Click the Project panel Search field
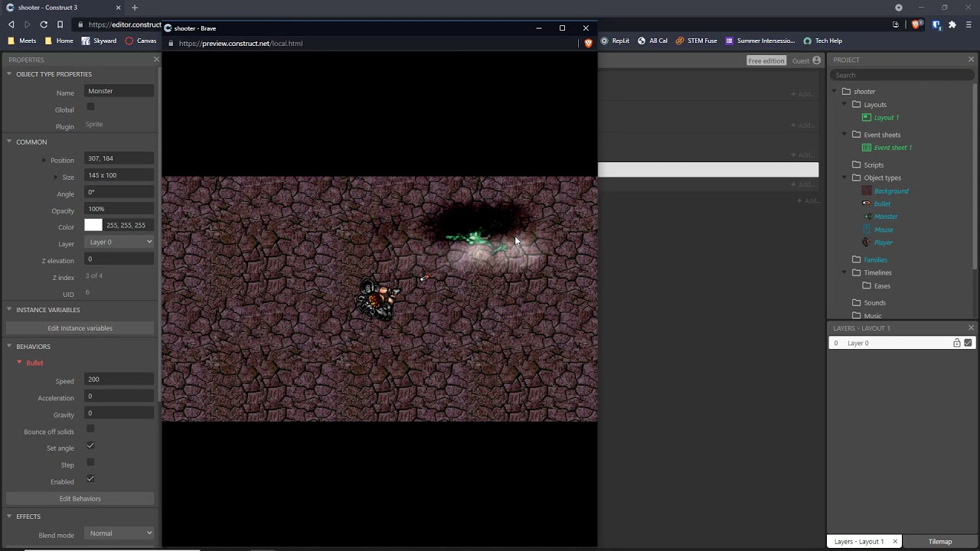This screenshot has height=551, width=980. coord(902,75)
